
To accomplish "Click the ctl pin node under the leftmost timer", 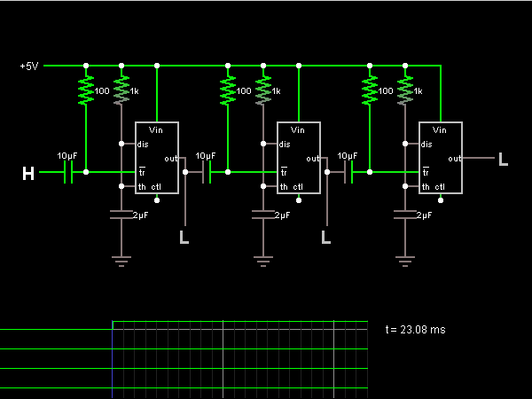I will point(157,200).
